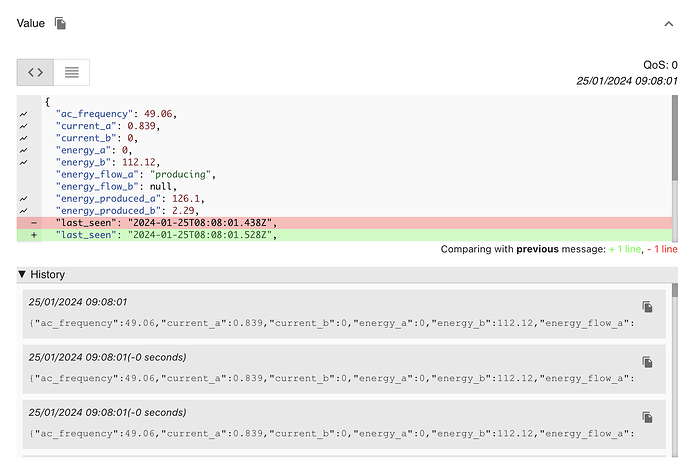Click the Value section header
Viewport: 690px width, 471px height.
[30, 23]
